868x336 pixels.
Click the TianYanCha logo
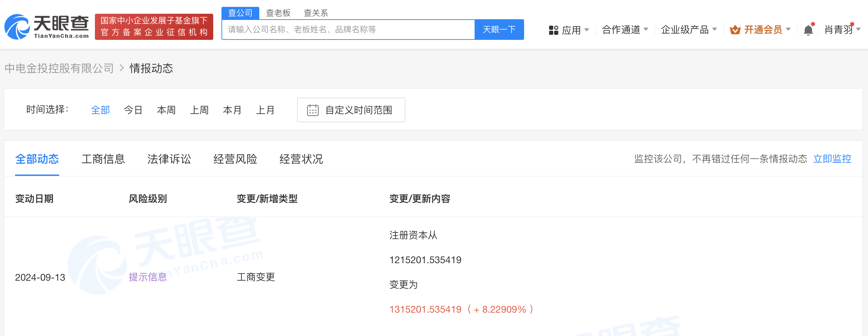click(x=46, y=27)
